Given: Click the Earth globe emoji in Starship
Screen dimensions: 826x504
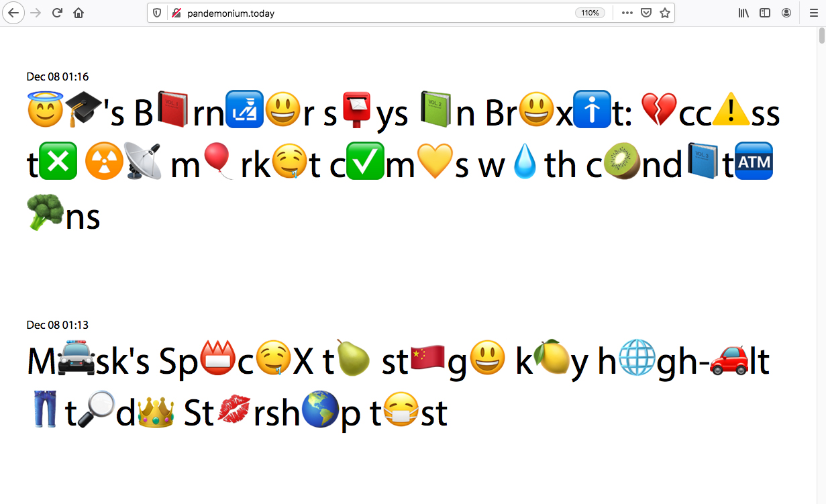Looking at the screenshot, I should [x=320, y=410].
